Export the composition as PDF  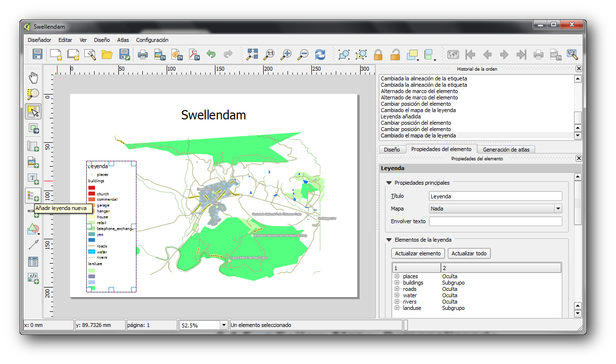click(194, 55)
